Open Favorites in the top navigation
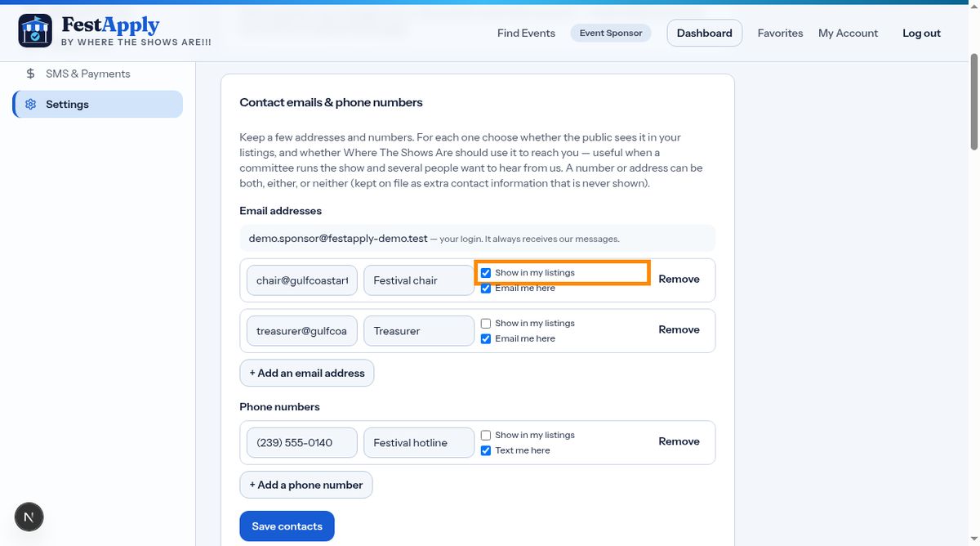This screenshot has height=546, width=980. [780, 34]
